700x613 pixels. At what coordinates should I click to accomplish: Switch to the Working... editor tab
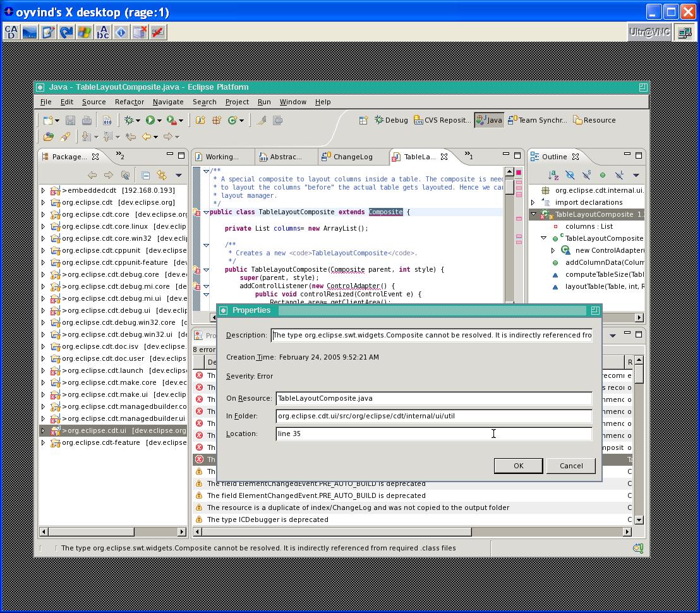222,157
